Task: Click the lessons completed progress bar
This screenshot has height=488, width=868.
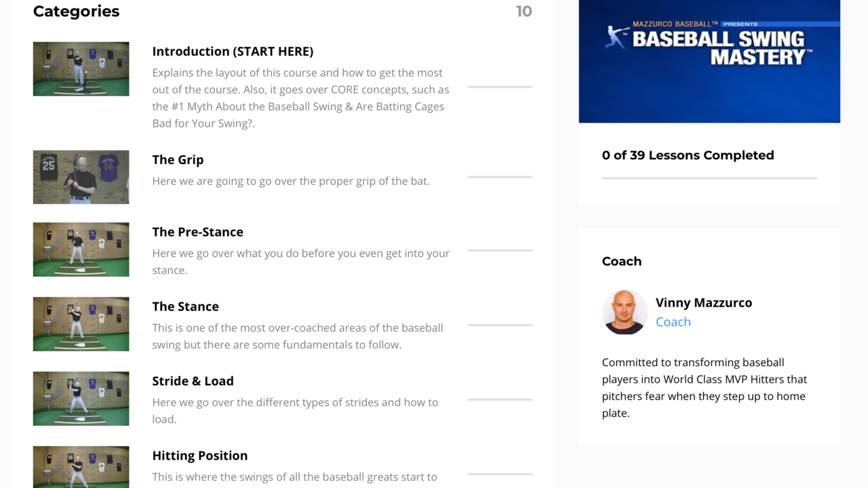Action: 709,178
